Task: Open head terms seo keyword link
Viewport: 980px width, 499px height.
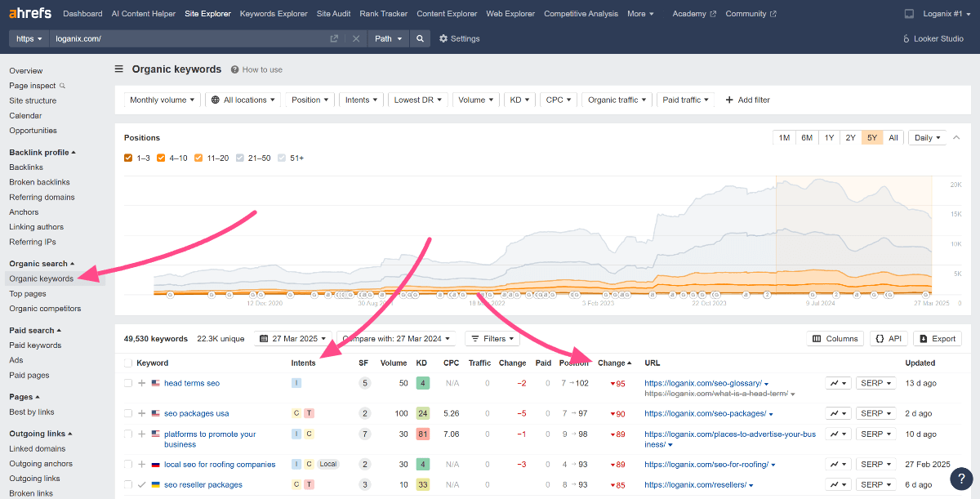Action: coord(192,383)
